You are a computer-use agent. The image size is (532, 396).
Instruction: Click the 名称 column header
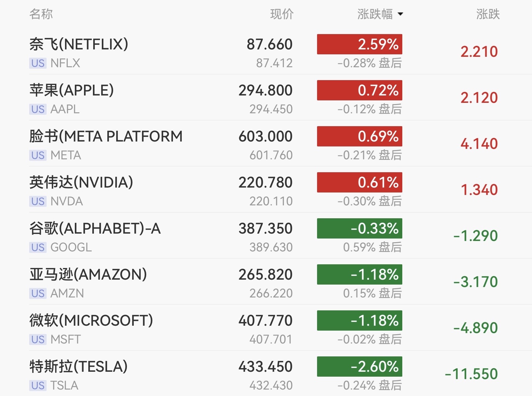tap(41, 14)
